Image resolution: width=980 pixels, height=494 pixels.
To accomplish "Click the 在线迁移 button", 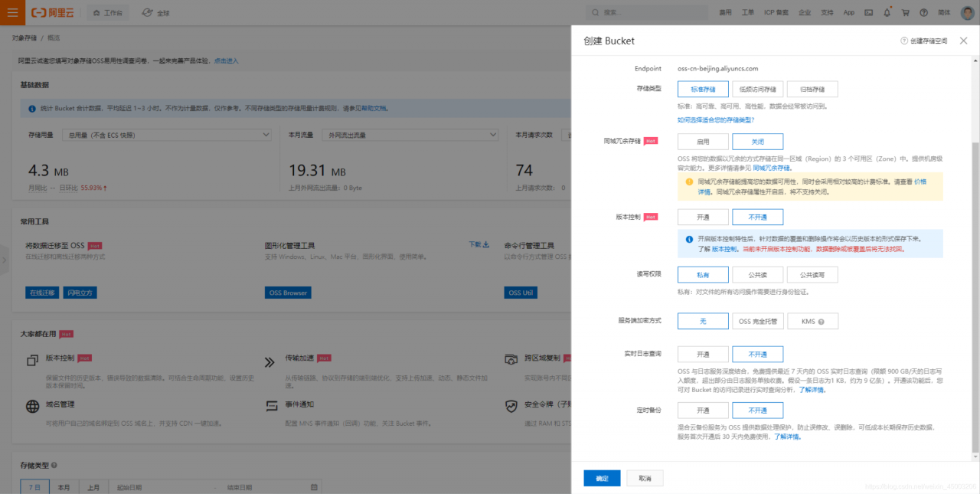I will 42,293.
